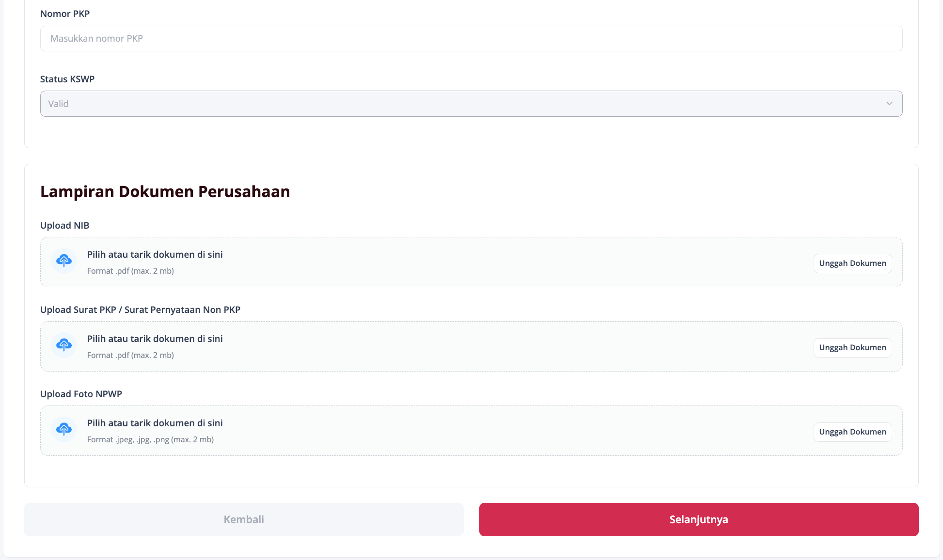Click the cloud upload icon for Surat PKP

pos(64,345)
